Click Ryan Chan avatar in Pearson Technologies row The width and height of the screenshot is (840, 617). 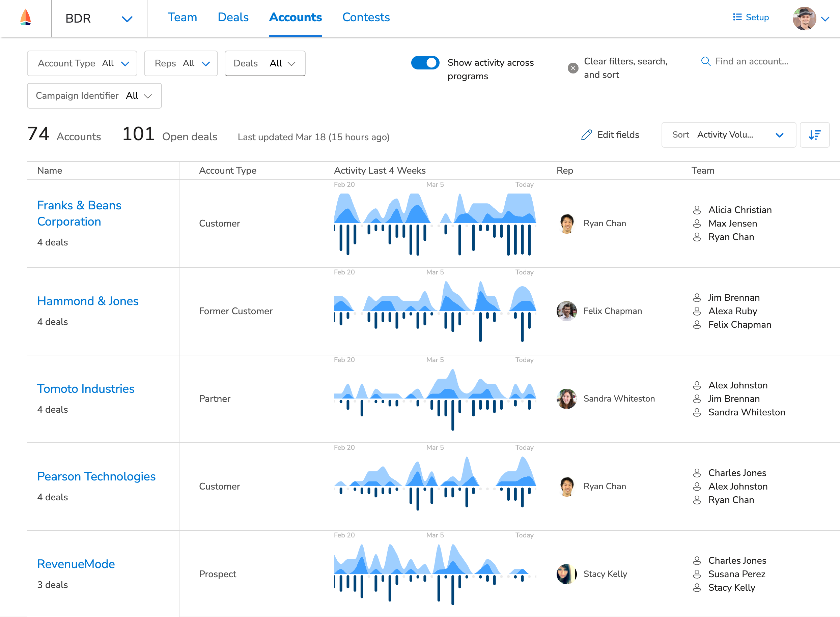567,486
